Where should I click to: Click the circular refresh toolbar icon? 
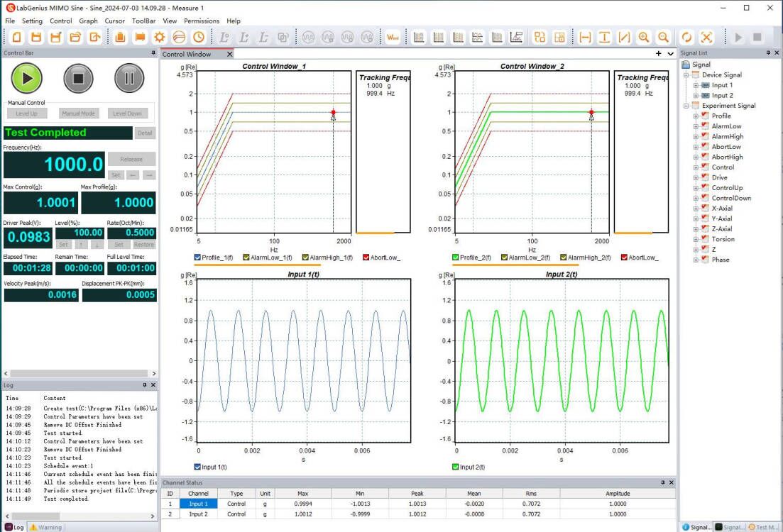(x=686, y=37)
